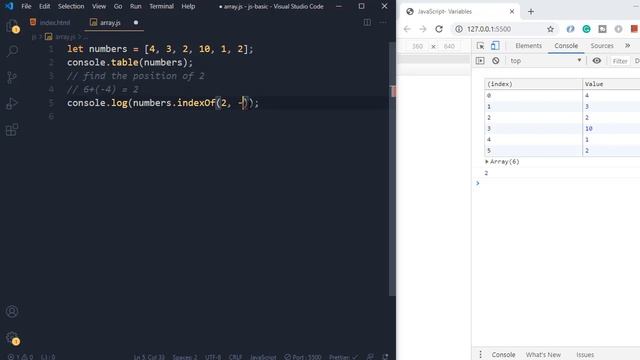Open the Console tab in the drawer

503,354
